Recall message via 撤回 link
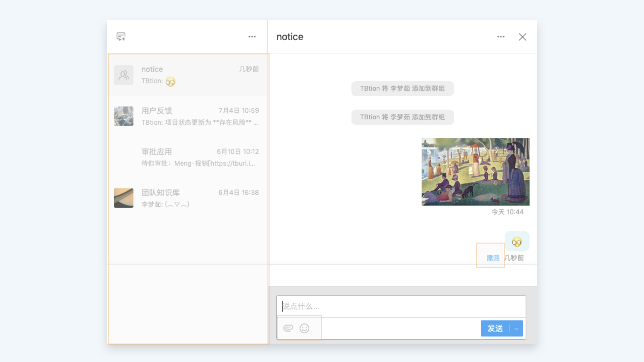This screenshot has height=362, width=644. [x=493, y=258]
